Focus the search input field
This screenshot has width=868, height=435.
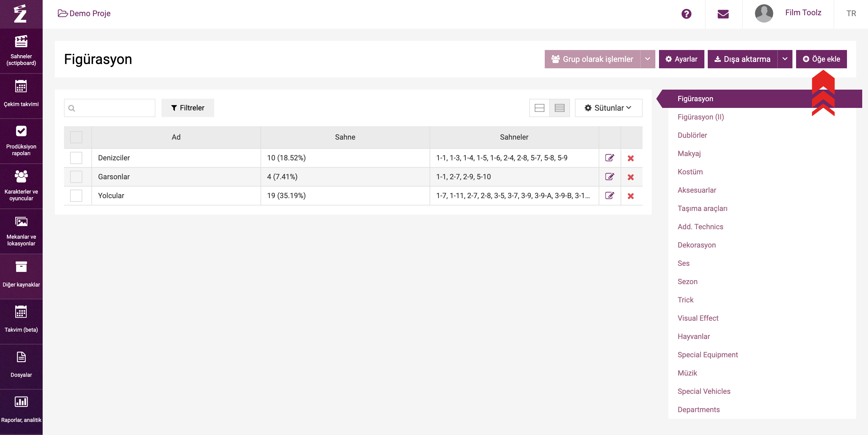(x=109, y=108)
